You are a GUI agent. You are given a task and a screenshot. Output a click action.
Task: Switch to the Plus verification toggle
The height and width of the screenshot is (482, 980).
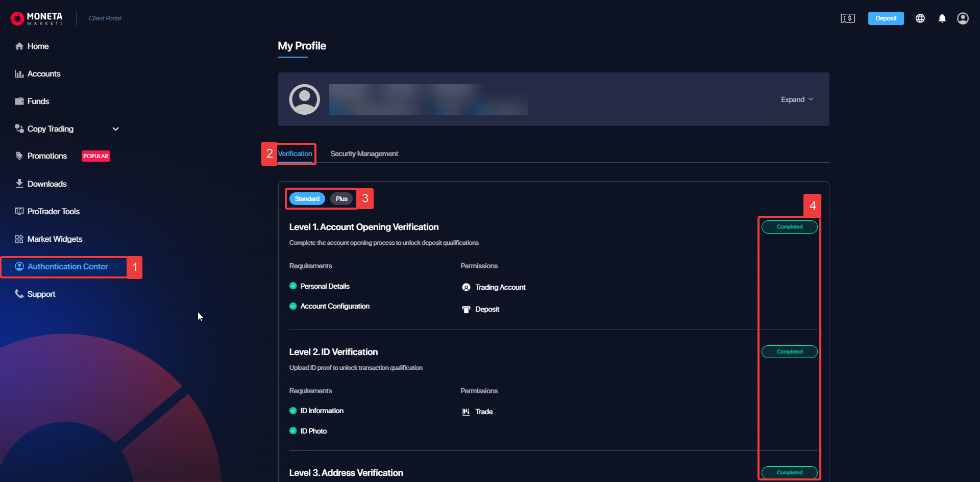click(341, 199)
